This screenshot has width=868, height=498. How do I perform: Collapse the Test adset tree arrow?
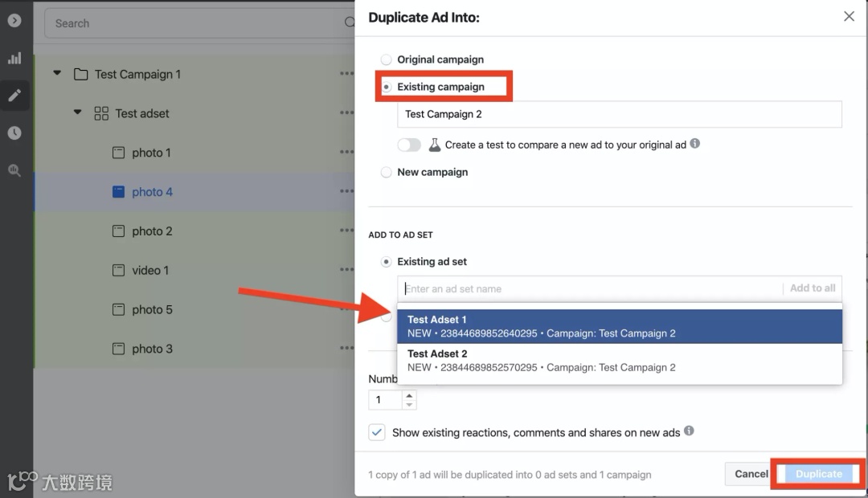77,112
